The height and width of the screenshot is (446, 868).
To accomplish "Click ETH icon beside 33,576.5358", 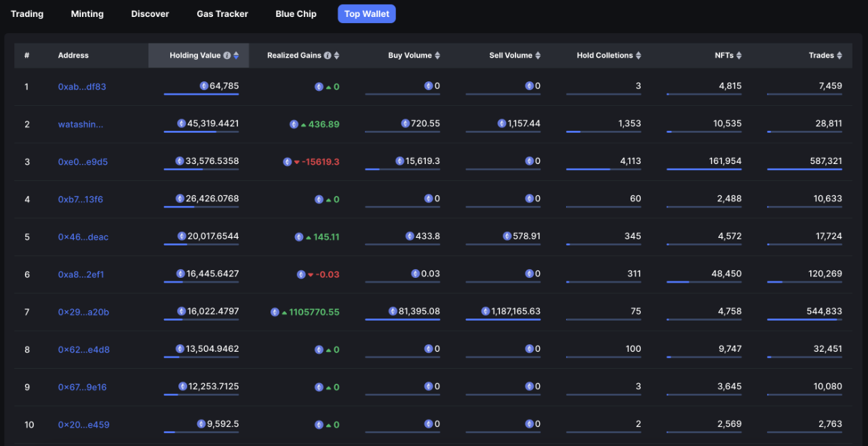I will (180, 161).
